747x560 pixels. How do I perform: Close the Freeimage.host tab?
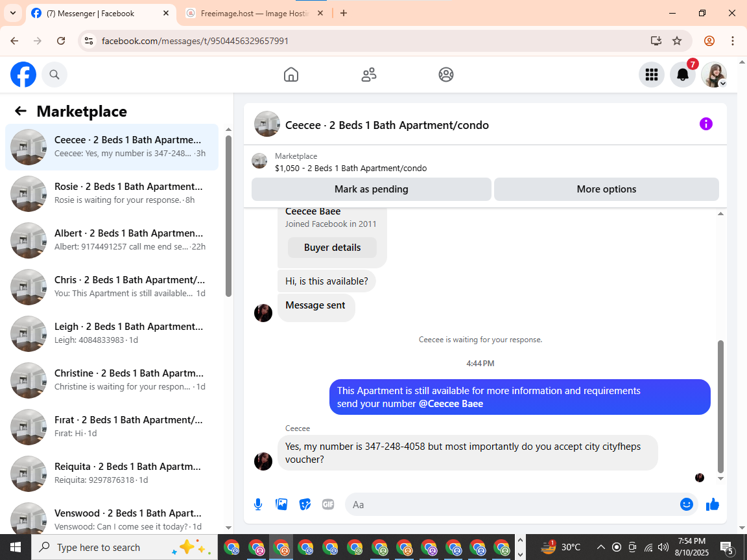(x=320, y=14)
